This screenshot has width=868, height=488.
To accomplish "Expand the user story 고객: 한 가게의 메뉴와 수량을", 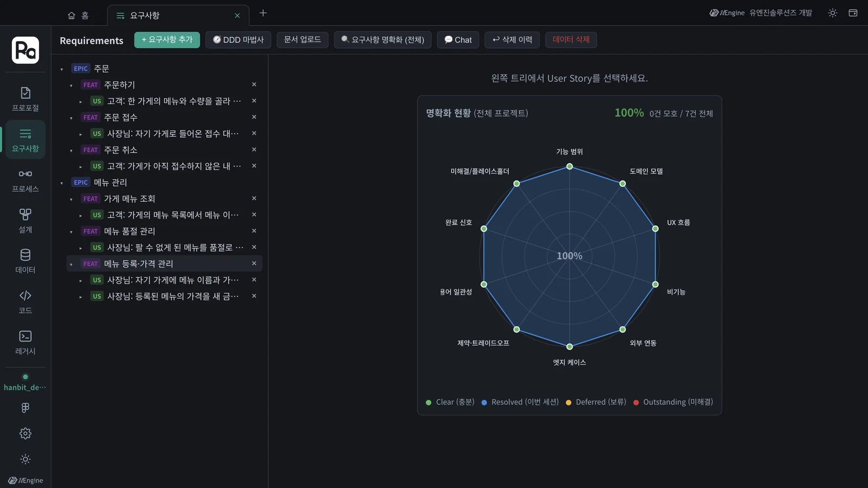I will 81,101.
